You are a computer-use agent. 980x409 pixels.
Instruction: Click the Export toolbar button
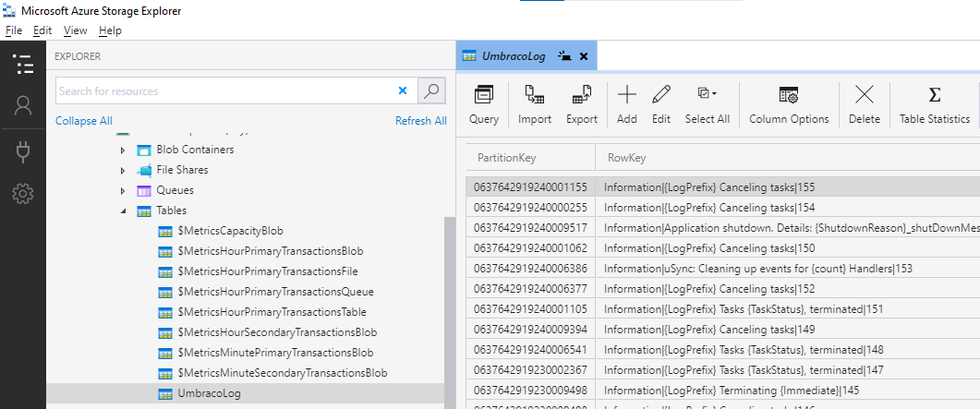point(582,105)
